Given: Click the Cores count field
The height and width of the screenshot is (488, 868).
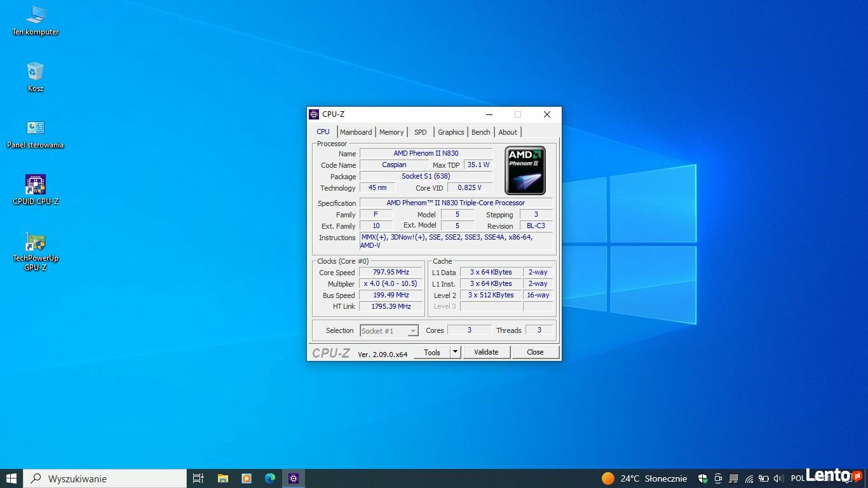Looking at the screenshot, I should [470, 330].
